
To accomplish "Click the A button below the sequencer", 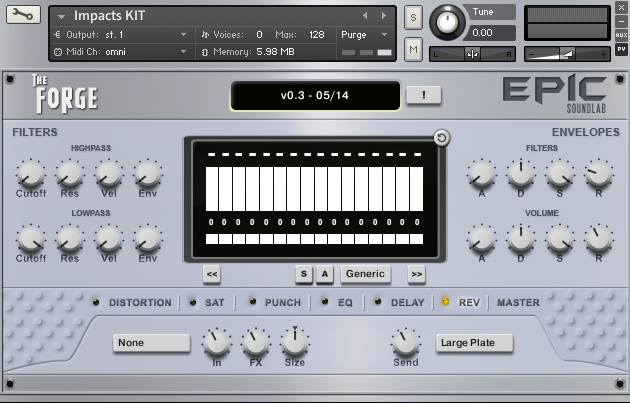I will coord(325,274).
